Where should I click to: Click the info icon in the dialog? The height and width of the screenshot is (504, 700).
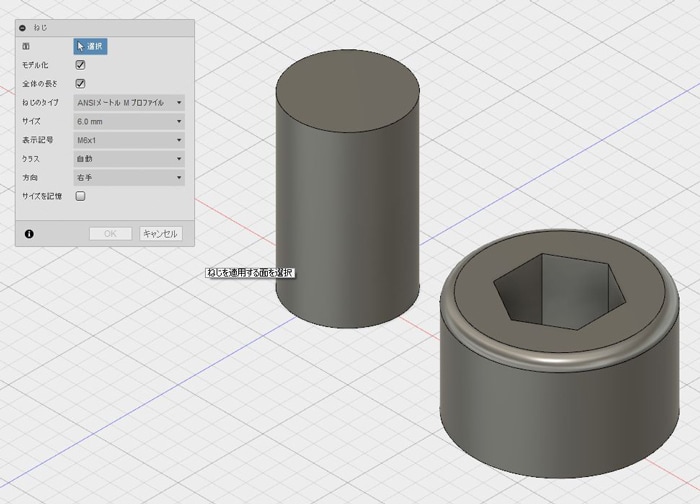29,234
